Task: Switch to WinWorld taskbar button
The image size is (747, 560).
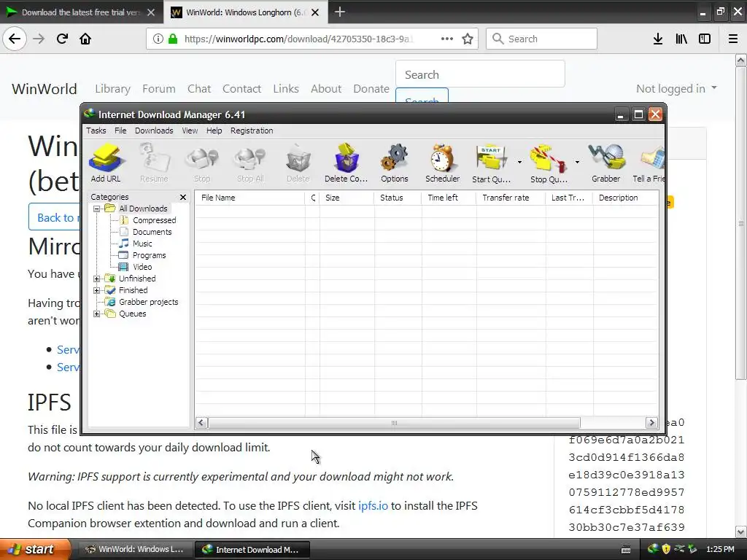Action: [135, 550]
